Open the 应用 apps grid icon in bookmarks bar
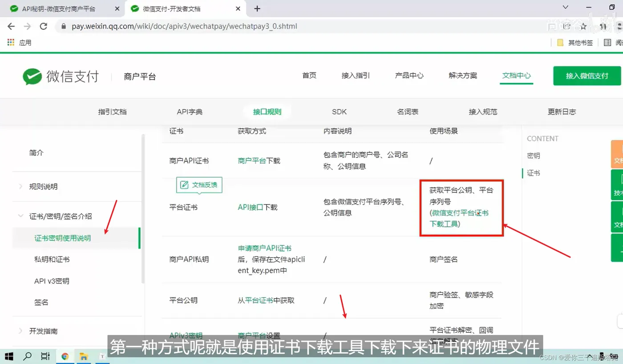Viewport: 623px width, 364px height. click(x=11, y=42)
